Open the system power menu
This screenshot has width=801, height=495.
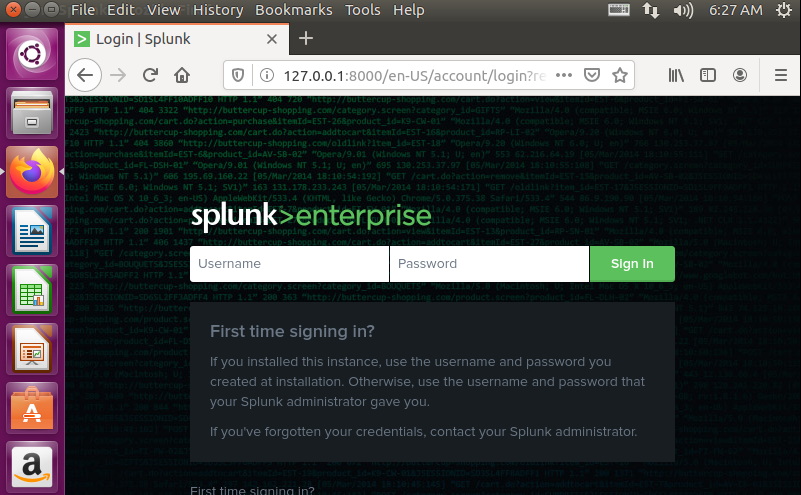tap(784, 10)
